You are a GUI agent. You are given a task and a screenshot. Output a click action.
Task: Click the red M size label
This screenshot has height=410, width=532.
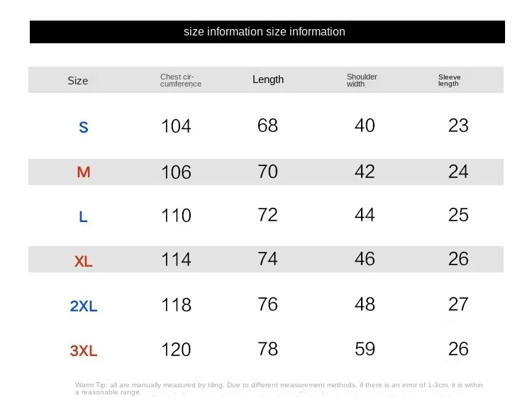(x=84, y=172)
